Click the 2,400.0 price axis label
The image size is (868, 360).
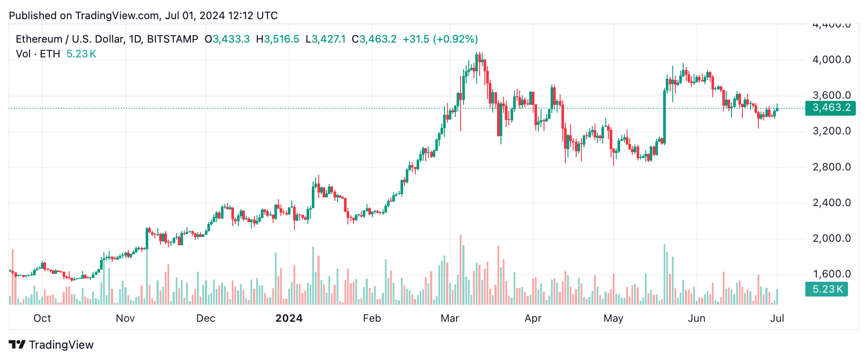(831, 203)
